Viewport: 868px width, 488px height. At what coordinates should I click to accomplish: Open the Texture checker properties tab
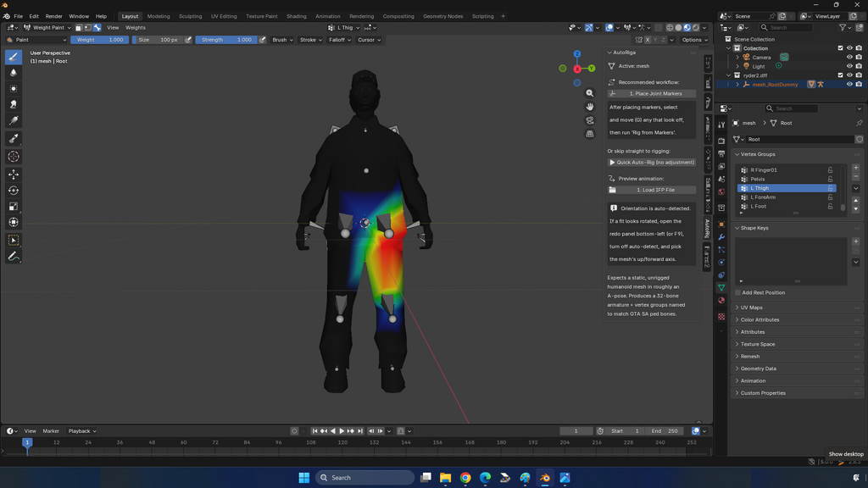[721, 317]
